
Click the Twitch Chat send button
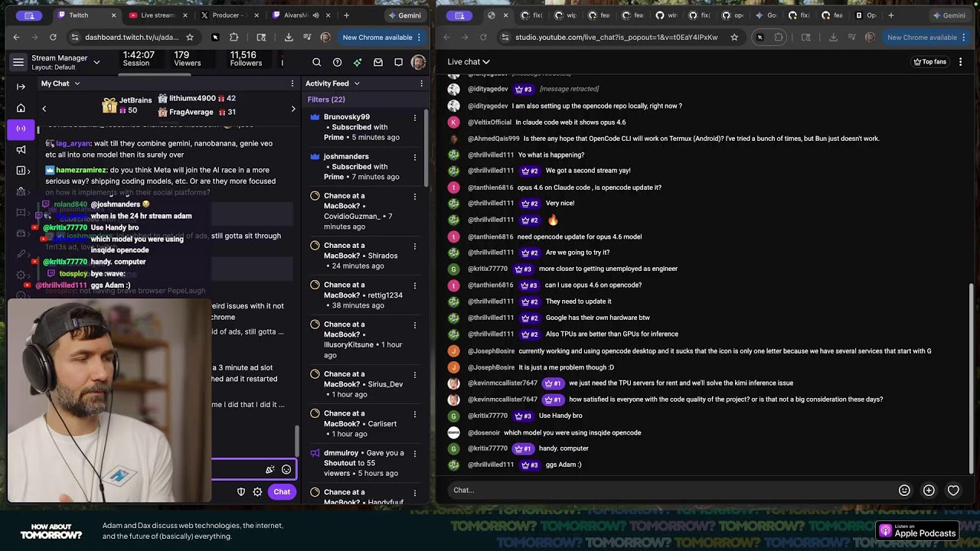[x=282, y=492]
